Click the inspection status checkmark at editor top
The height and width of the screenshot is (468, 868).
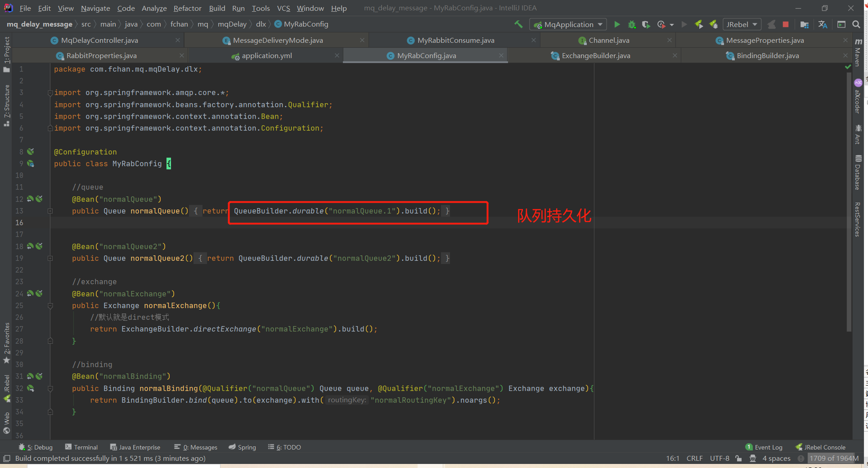pos(848,67)
